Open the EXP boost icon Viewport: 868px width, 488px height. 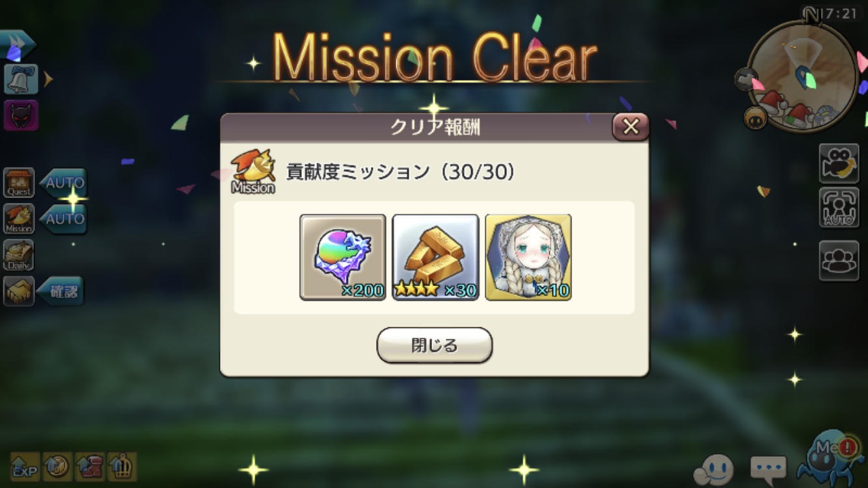tap(25, 467)
